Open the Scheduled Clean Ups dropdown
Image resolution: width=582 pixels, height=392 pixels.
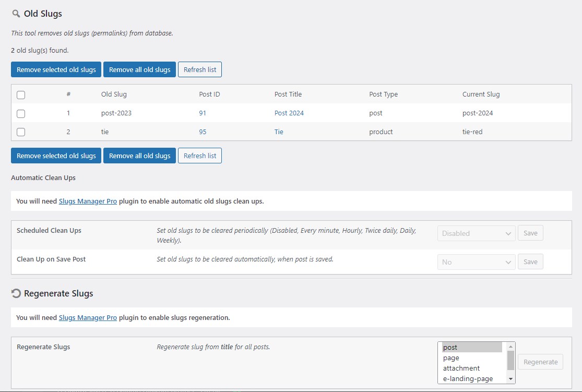pos(476,233)
